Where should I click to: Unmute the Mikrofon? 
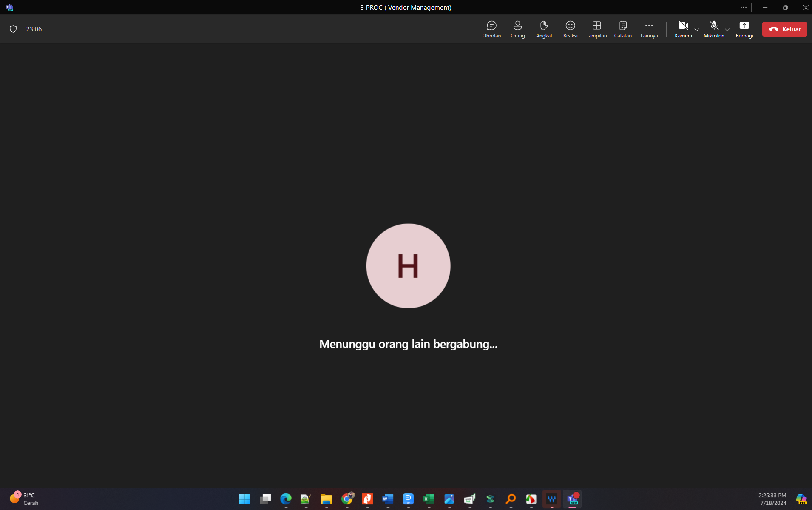[x=714, y=28]
